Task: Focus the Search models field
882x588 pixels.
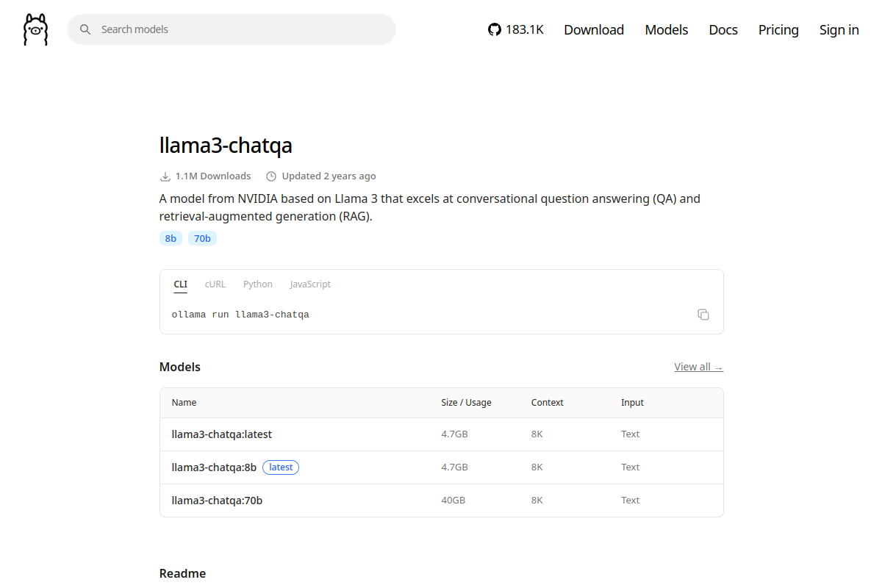Action: point(232,29)
